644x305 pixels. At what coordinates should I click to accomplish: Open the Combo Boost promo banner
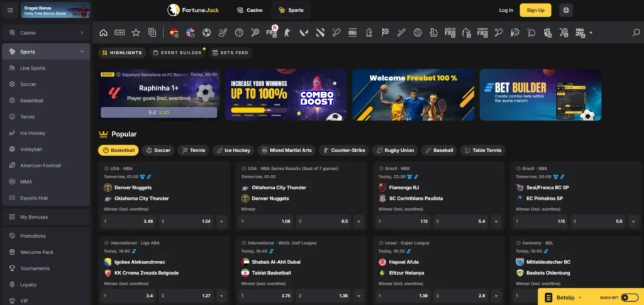point(286,95)
